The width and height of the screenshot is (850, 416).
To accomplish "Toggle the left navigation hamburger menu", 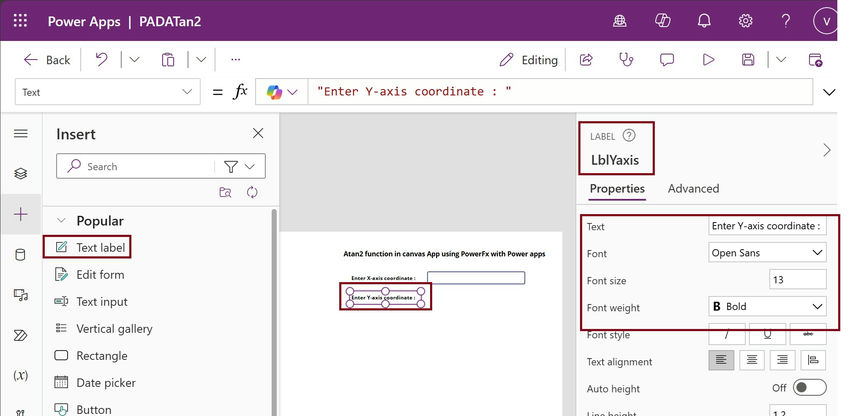I will pyautogui.click(x=21, y=133).
